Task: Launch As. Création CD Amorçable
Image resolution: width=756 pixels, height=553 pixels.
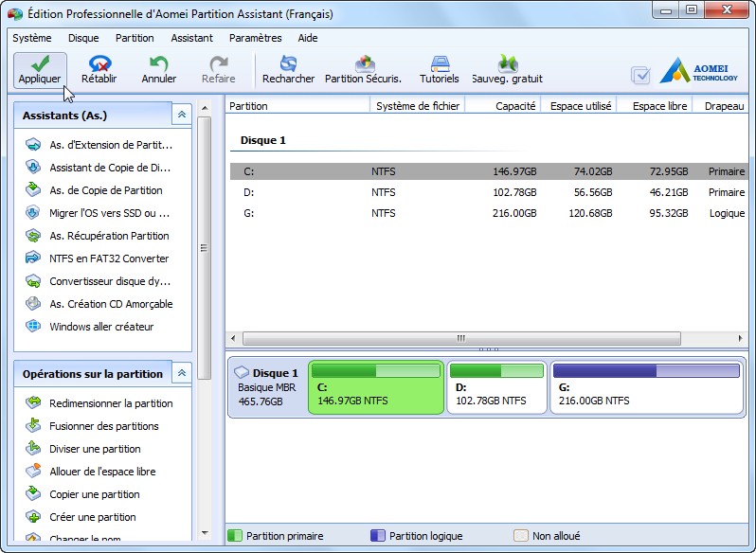Action: click(99, 304)
